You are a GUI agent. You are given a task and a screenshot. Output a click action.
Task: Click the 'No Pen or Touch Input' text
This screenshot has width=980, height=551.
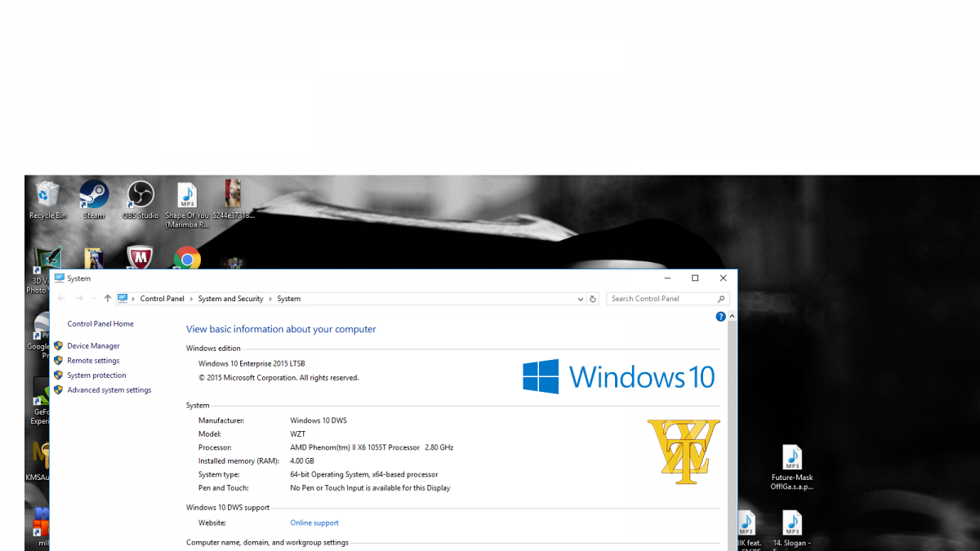tap(370, 488)
